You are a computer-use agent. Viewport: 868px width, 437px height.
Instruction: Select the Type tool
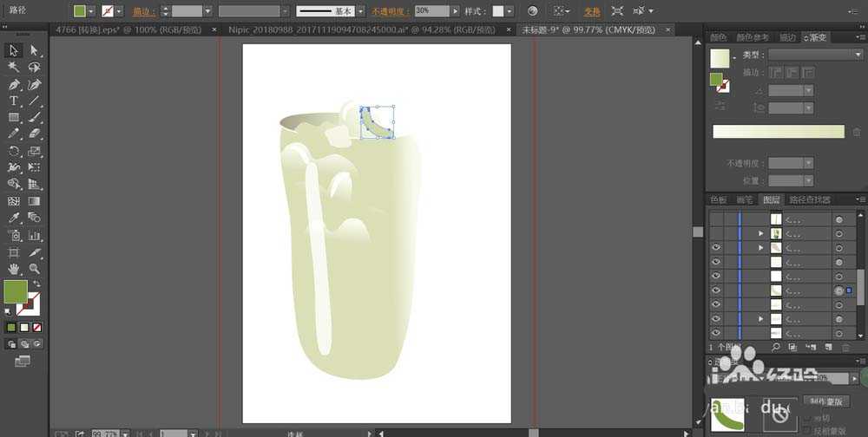click(x=14, y=101)
